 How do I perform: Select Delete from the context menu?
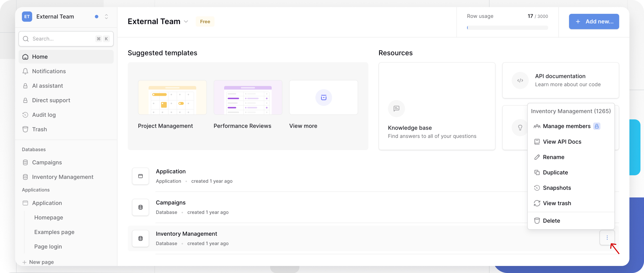click(x=551, y=221)
